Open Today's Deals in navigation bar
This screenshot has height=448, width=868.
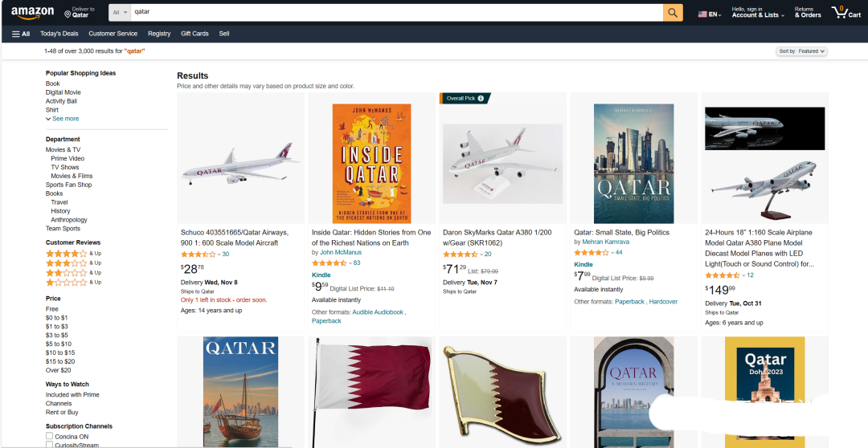tap(59, 34)
